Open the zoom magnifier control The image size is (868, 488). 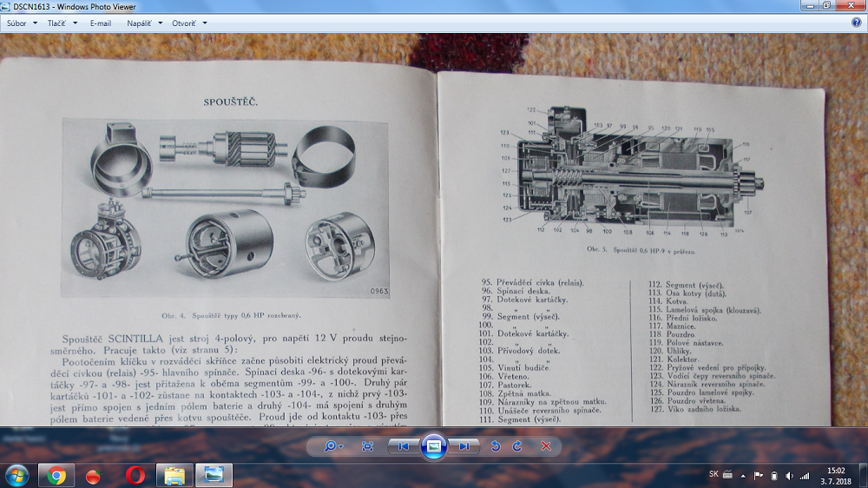tap(333, 446)
